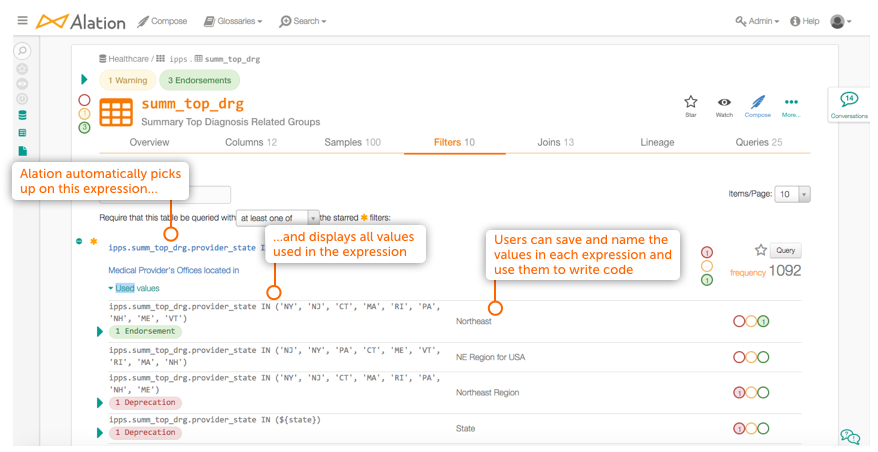Image resolution: width=878 pixels, height=452 pixels.
Task: Click the 3 Endorsements badge
Action: point(199,80)
